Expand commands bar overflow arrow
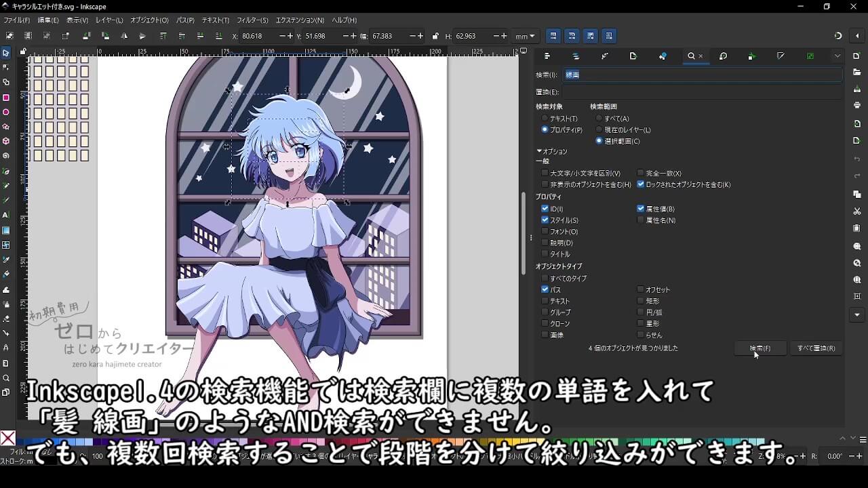This screenshot has width=868, height=488. click(857, 315)
